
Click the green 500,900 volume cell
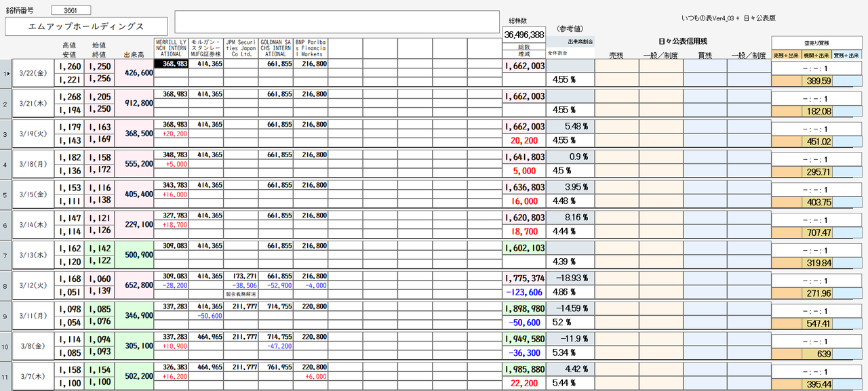pos(134,255)
